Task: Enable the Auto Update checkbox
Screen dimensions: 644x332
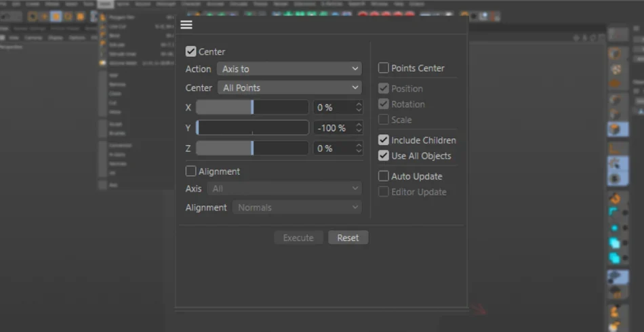Action: 383,176
